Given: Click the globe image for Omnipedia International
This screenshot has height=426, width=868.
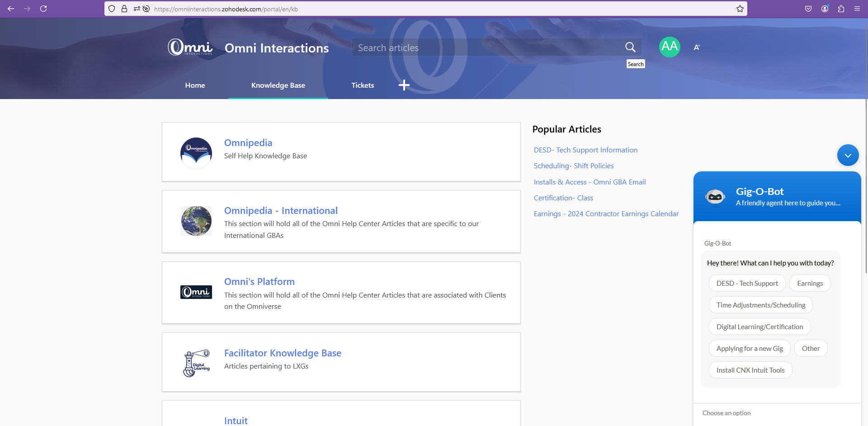Looking at the screenshot, I should [x=196, y=221].
